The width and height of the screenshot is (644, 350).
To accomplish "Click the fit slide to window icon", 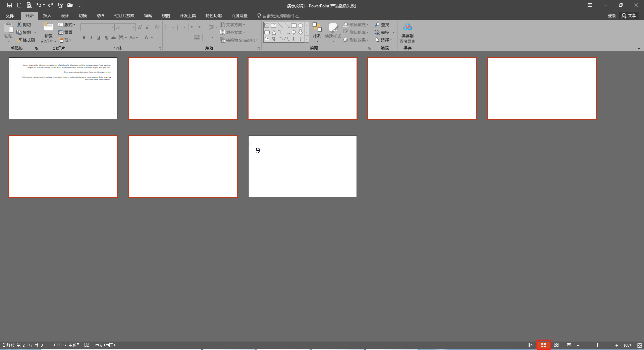I will (639, 345).
